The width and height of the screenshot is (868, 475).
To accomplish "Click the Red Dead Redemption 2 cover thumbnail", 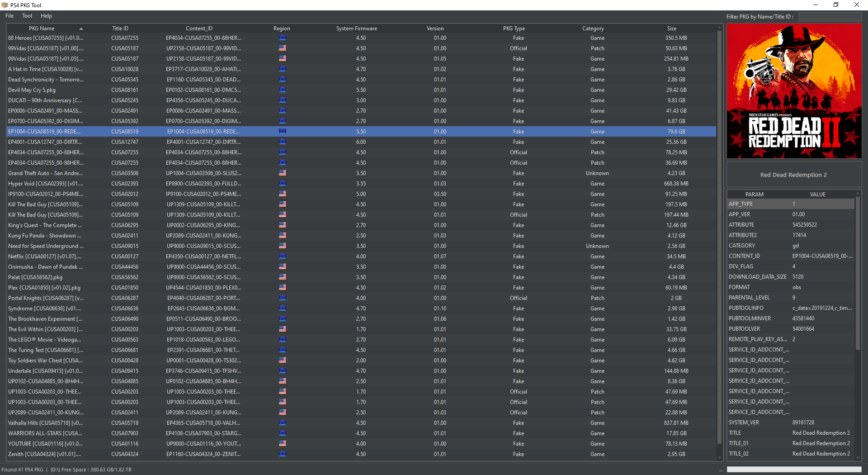I will click(x=794, y=91).
